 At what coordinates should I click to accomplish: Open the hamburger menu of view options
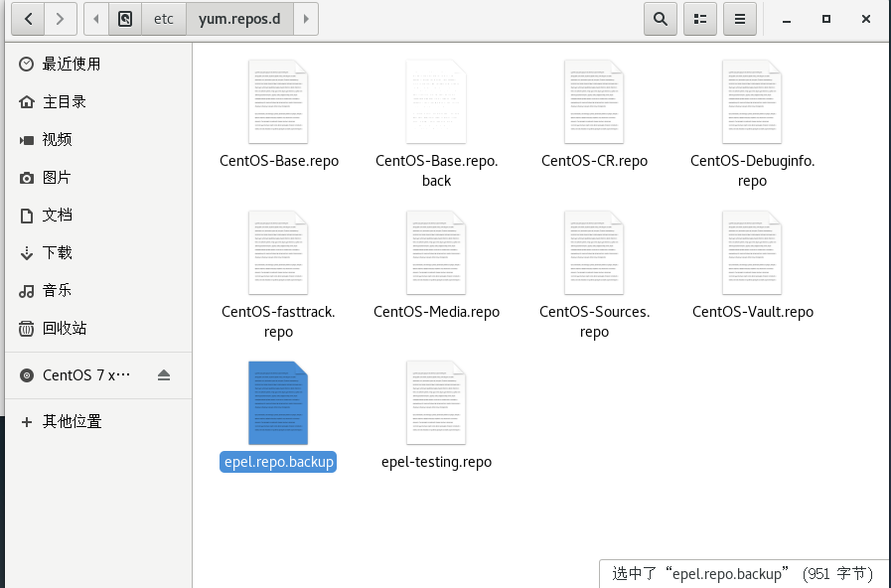(x=740, y=19)
